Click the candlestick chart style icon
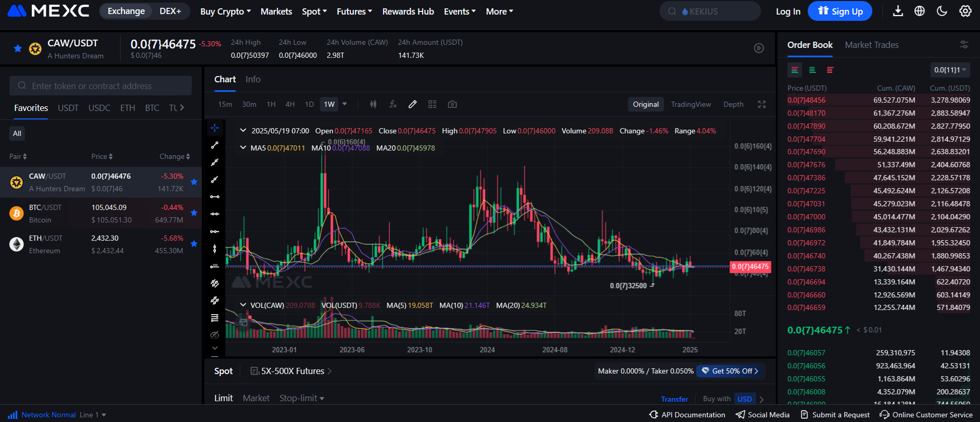This screenshot has height=422, width=980. (373, 104)
